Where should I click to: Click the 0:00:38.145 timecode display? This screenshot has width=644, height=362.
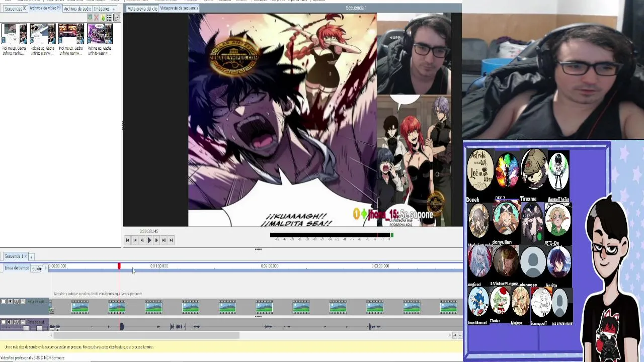point(149,231)
